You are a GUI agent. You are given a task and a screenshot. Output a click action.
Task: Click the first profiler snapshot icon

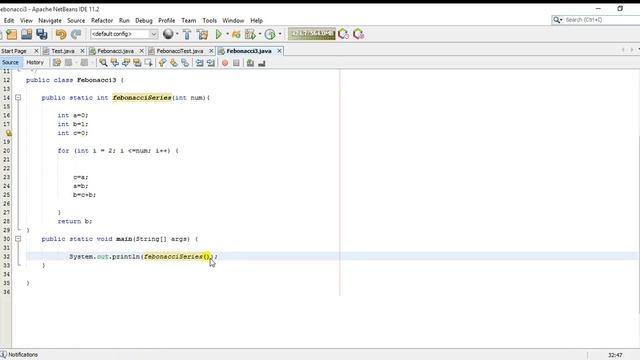(343, 34)
